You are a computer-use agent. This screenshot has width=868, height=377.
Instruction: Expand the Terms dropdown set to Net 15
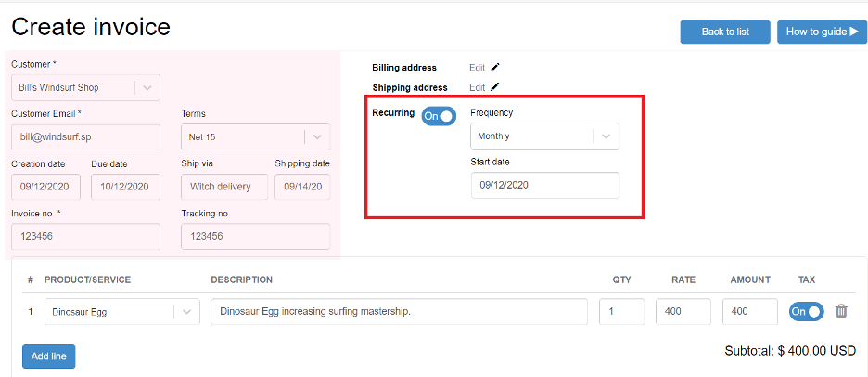tap(256, 136)
